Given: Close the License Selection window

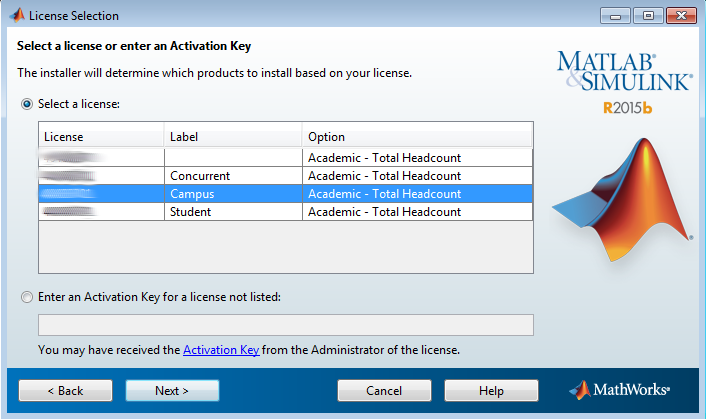Looking at the screenshot, I should tap(681, 16).
